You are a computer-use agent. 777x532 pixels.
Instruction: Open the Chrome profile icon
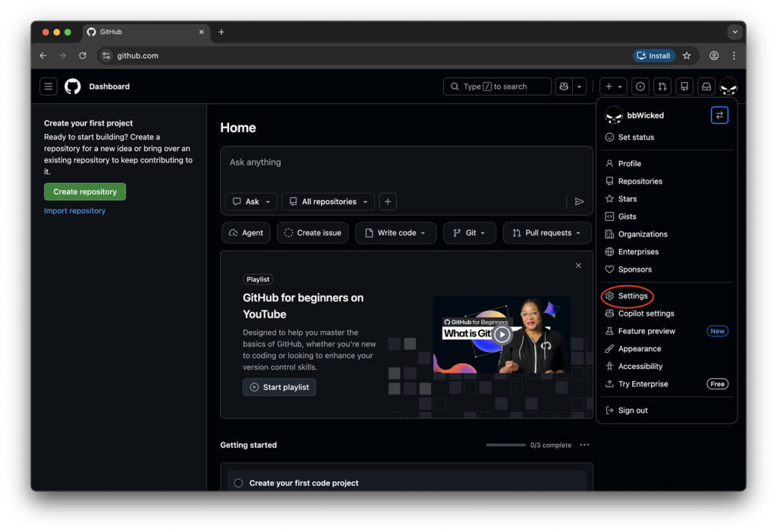(714, 56)
